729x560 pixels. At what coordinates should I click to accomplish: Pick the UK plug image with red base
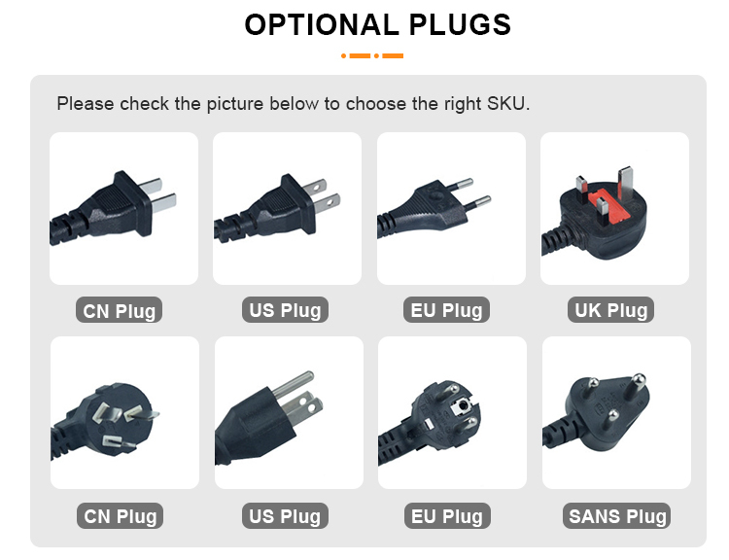coord(614,208)
